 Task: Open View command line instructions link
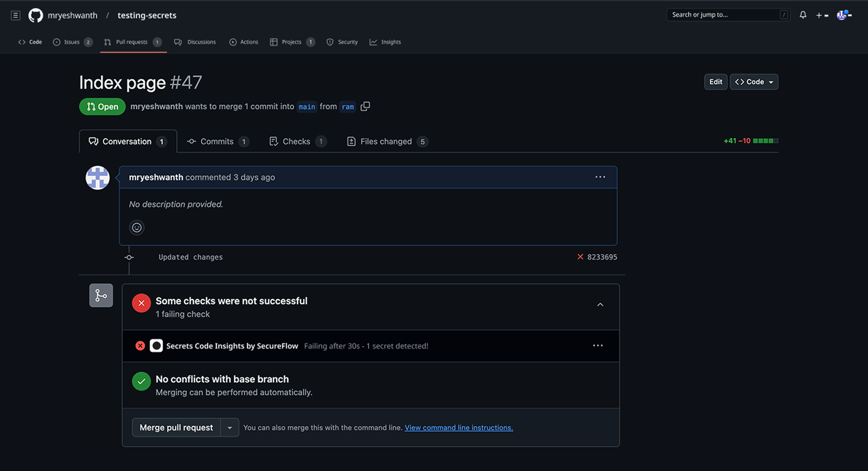click(459, 428)
